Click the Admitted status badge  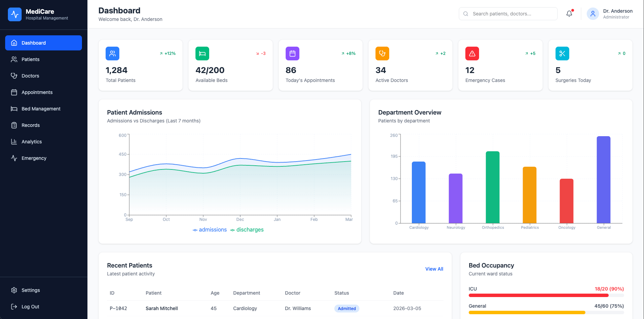tap(347, 308)
